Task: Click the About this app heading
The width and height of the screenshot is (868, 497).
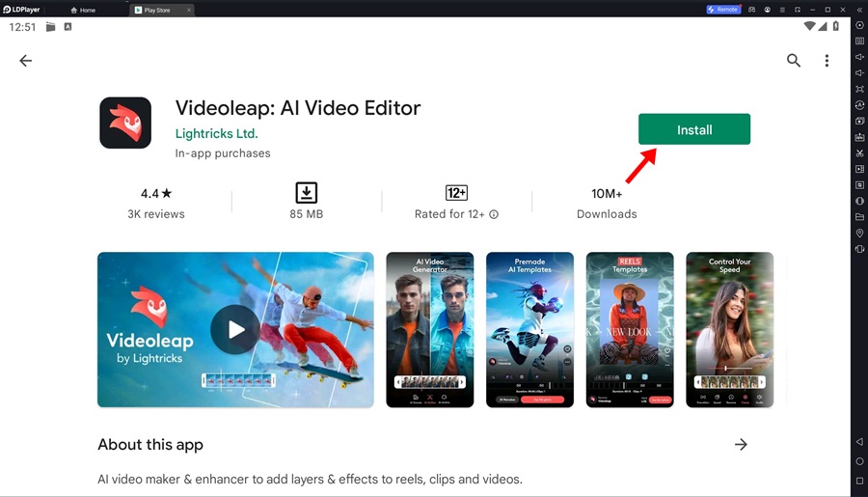Action: coord(150,445)
